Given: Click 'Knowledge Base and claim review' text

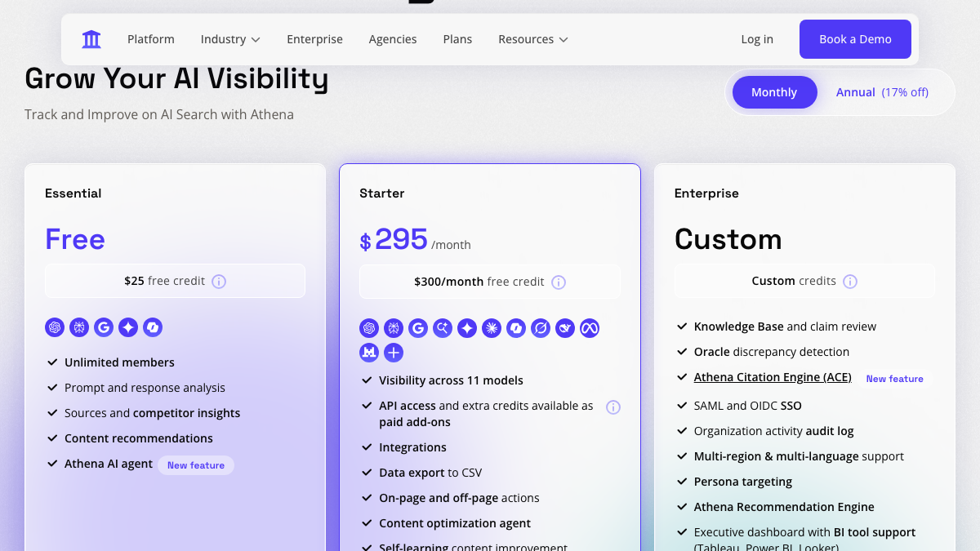Looking at the screenshot, I should (785, 327).
